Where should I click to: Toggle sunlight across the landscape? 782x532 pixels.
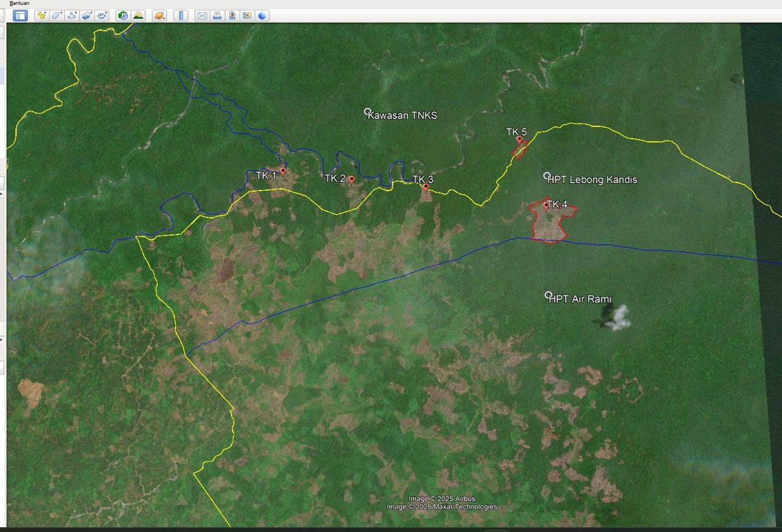139,16
